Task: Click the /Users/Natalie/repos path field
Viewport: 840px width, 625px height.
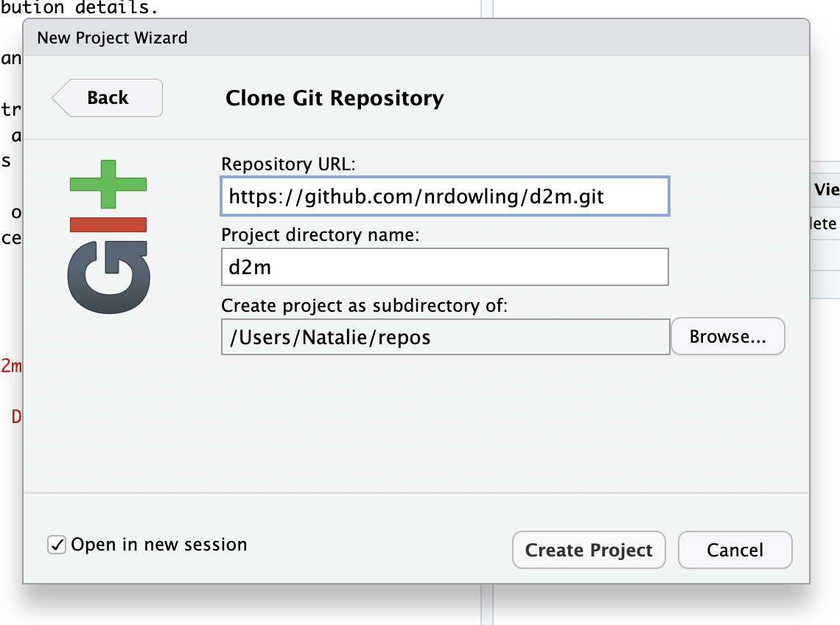Action: tap(444, 336)
